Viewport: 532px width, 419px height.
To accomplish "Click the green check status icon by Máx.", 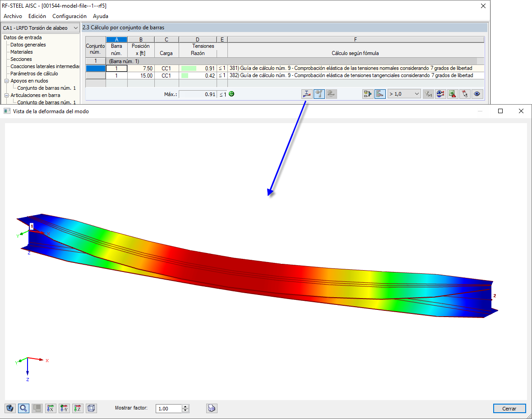I will pyautogui.click(x=231, y=94).
